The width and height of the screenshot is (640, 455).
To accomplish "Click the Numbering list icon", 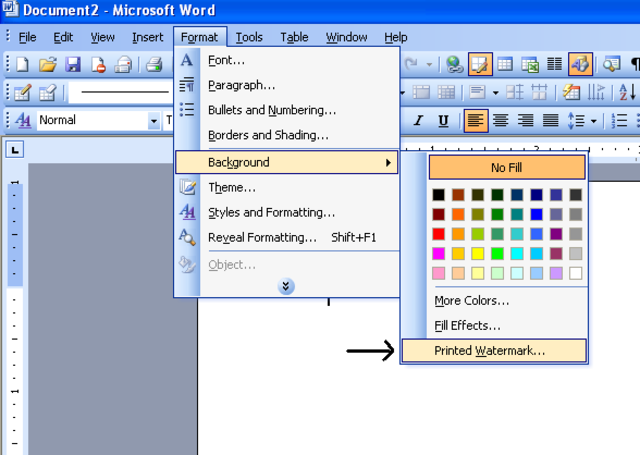I will tap(619, 120).
